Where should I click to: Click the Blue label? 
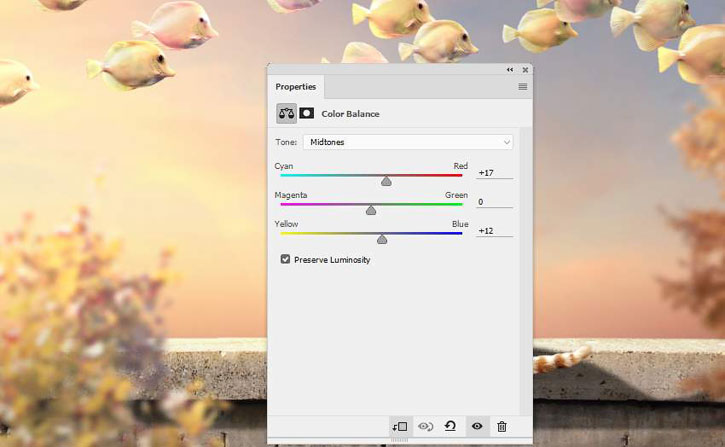[460, 224]
